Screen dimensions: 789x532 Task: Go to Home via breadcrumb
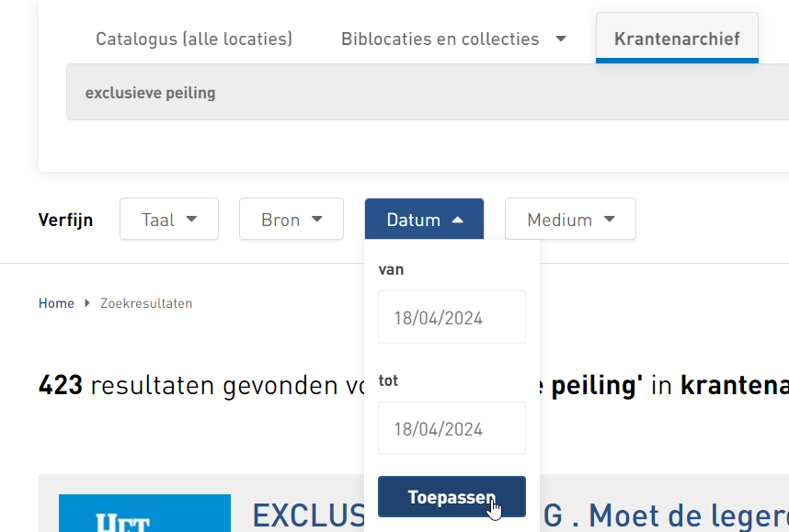coord(56,303)
